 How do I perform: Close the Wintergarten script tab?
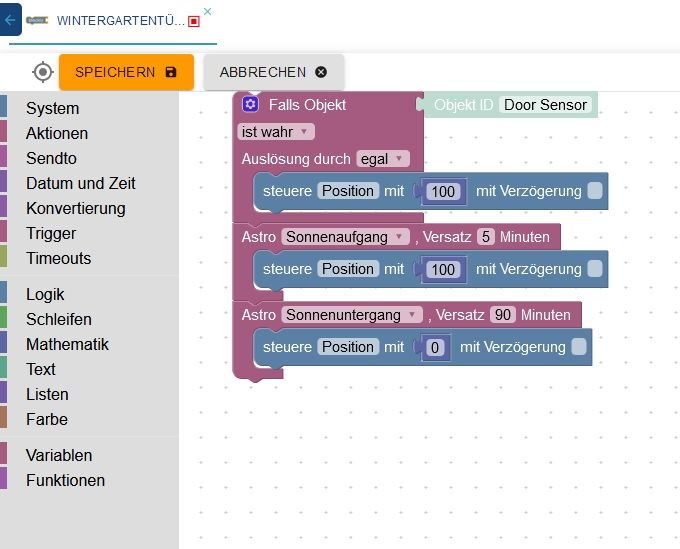pos(207,11)
